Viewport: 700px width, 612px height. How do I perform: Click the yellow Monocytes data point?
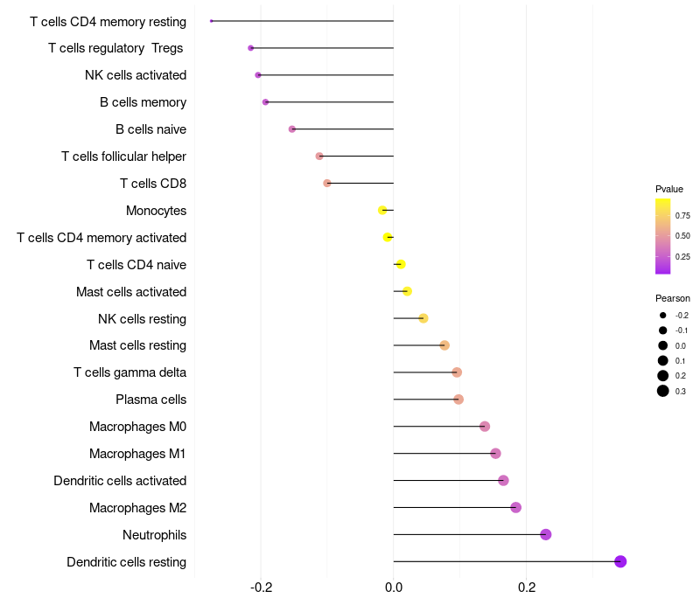point(382,210)
